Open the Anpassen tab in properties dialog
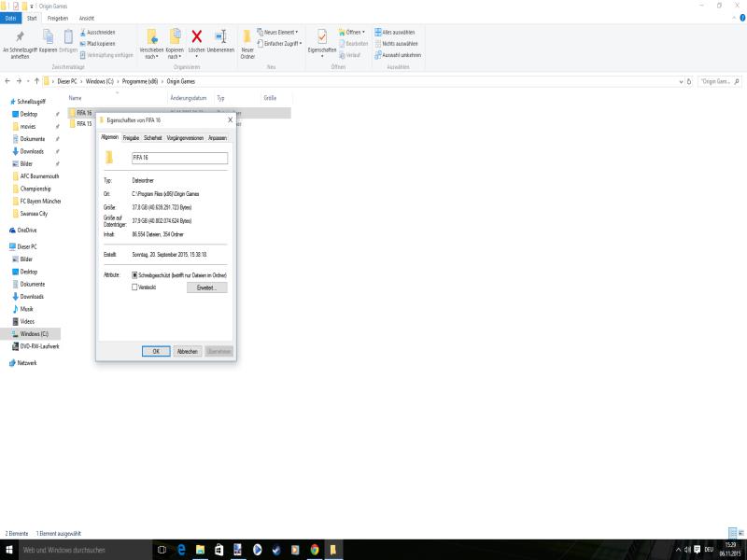Image resolution: width=747 pixels, height=560 pixels. click(218, 138)
